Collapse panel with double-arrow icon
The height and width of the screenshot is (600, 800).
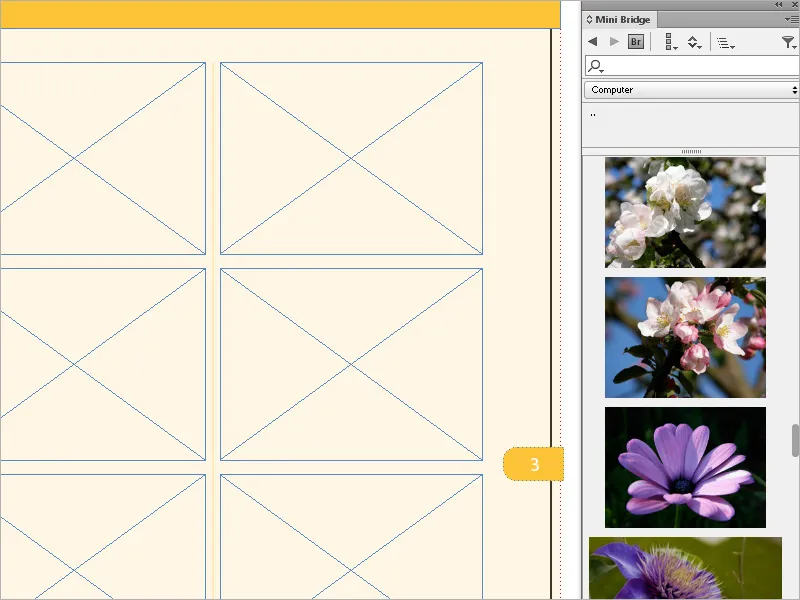tap(779, 4)
